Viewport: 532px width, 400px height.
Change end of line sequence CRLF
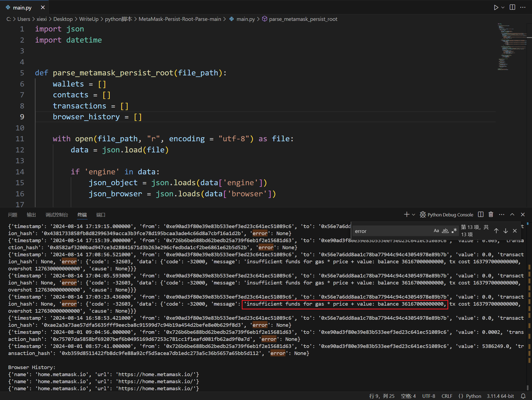pyautogui.click(x=447, y=396)
